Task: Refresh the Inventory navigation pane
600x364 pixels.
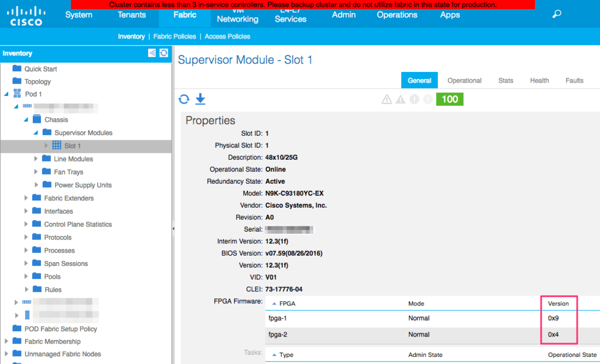Action: [x=164, y=53]
